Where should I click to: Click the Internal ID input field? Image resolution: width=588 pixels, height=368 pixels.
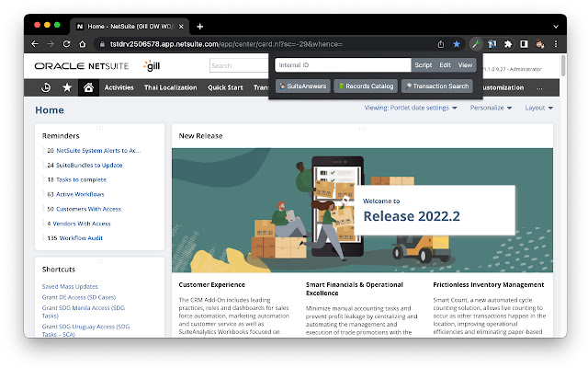[343, 65]
